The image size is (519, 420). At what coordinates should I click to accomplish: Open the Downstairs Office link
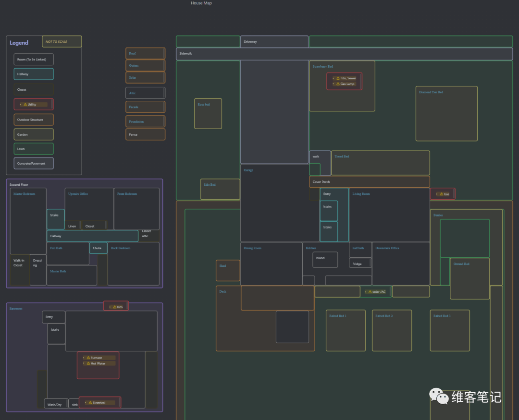tap(387, 248)
